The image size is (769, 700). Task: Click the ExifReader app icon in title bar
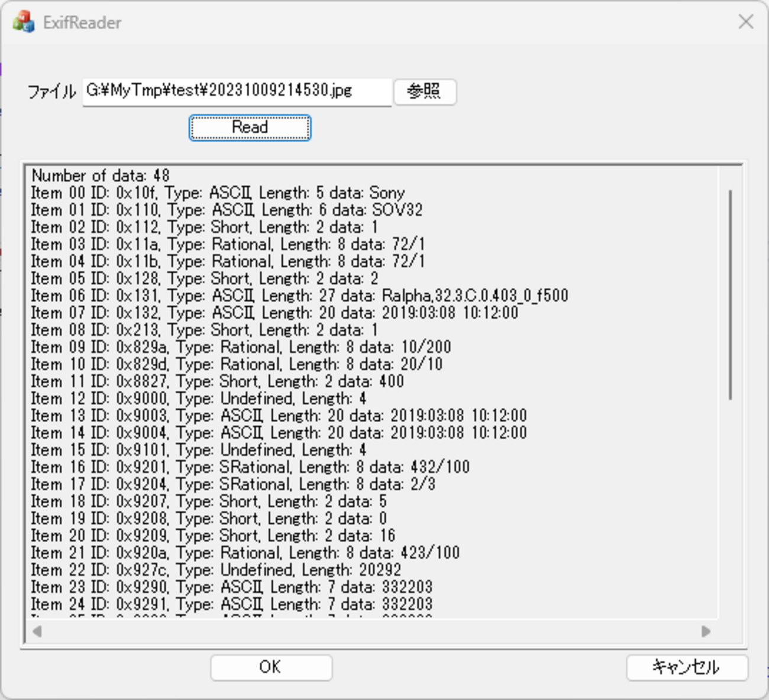point(24,22)
